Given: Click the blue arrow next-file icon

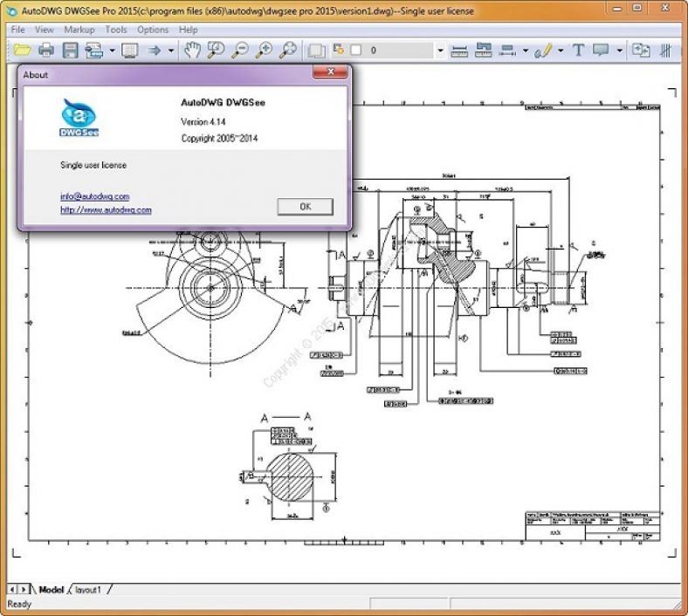Looking at the screenshot, I should pyautogui.click(x=154, y=51).
